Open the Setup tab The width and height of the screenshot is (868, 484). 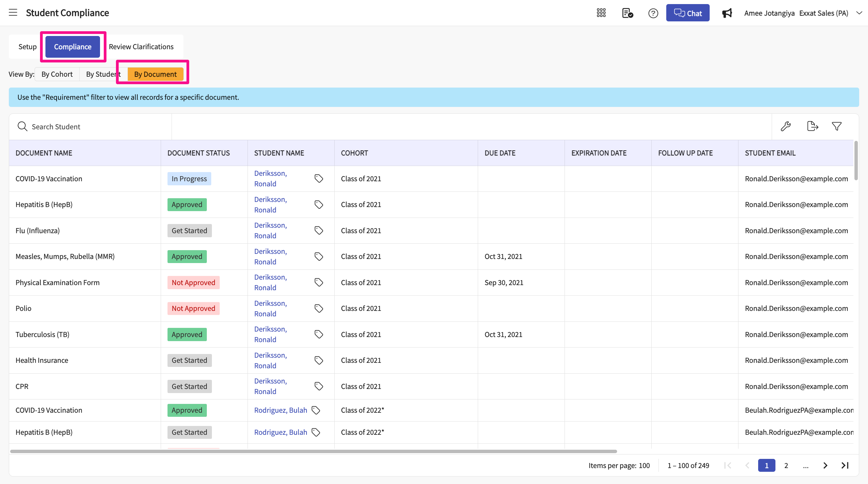[x=27, y=46]
